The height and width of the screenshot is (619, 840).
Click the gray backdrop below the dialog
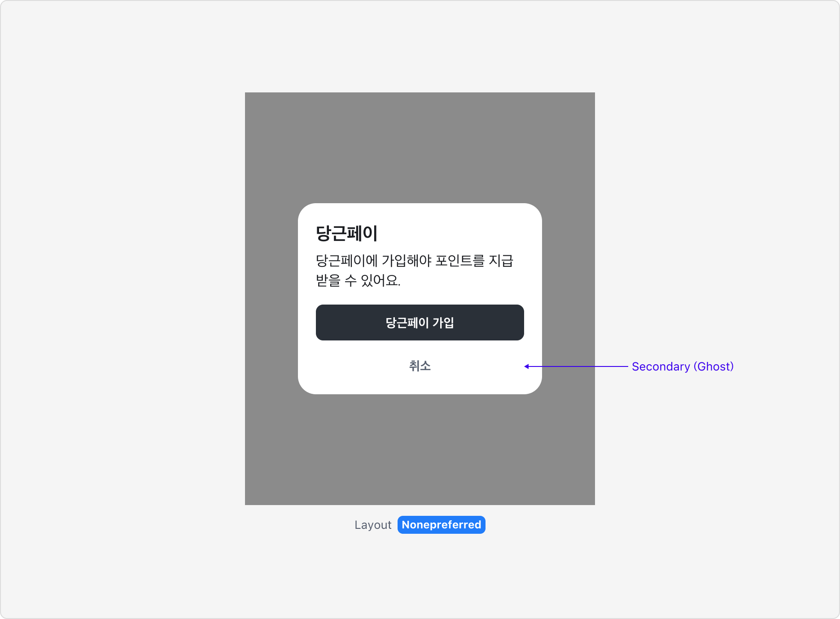[420, 449]
